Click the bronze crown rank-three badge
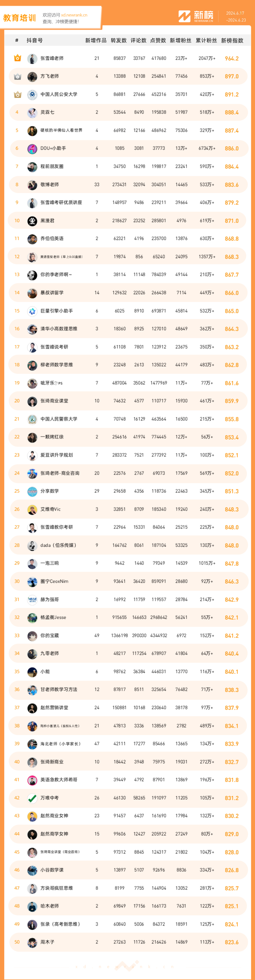Screen dimensions: 255x980 click(x=17, y=94)
